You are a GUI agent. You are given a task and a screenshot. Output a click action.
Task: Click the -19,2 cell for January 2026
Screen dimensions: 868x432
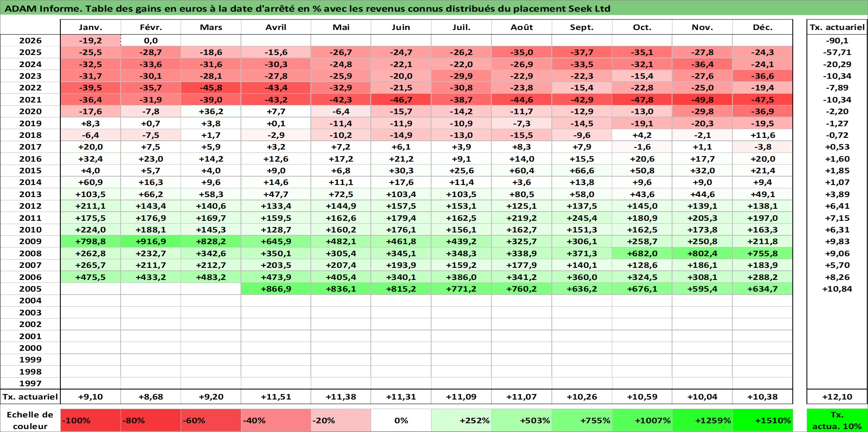point(91,40)
